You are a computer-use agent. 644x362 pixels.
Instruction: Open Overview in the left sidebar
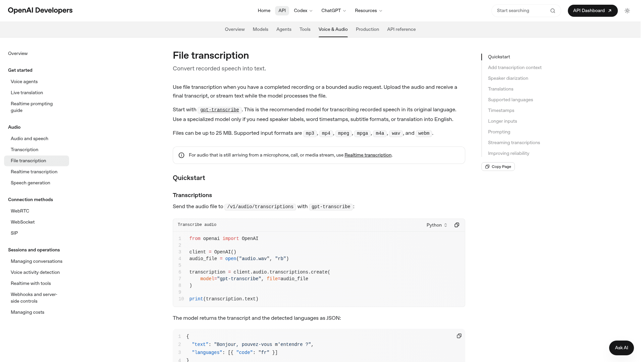pos(18,54)
